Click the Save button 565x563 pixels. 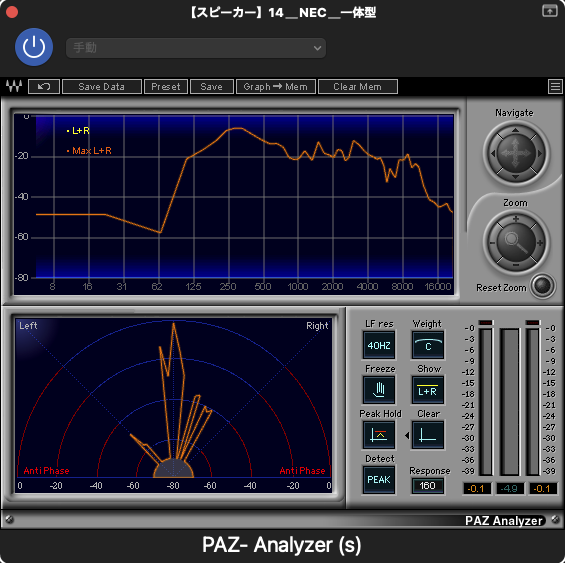tap(212, 87)
